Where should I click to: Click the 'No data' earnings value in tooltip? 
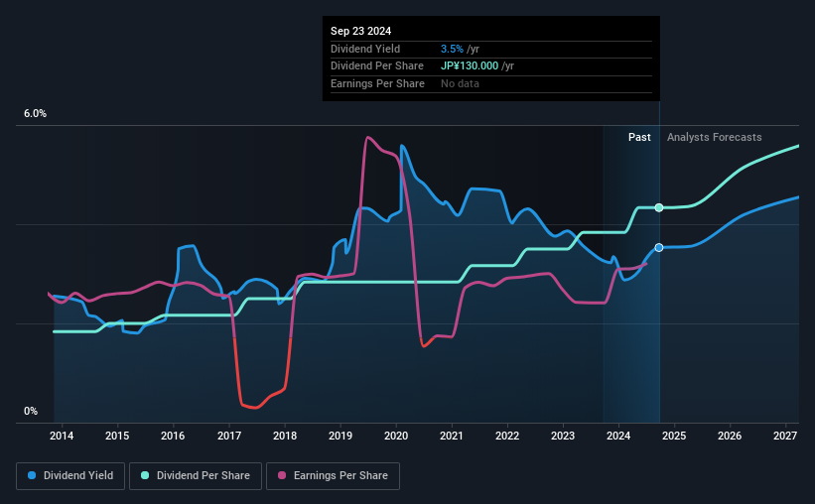point(460,83)
